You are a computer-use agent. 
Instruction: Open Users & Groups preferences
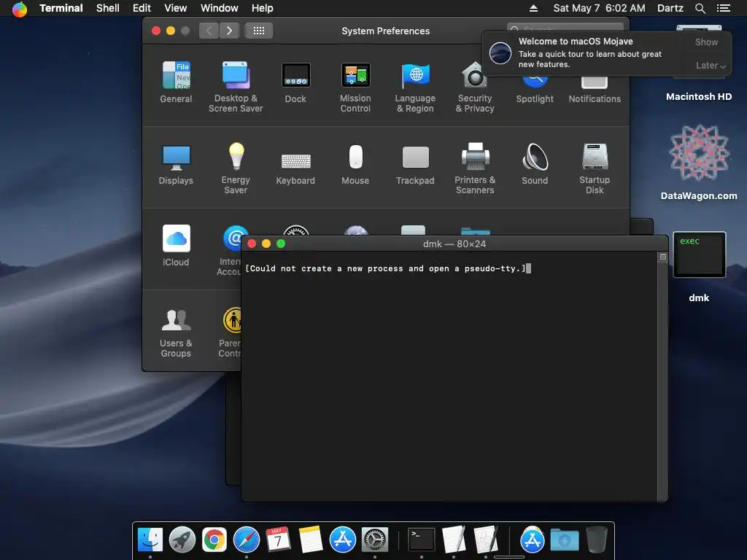coord(176,332)
